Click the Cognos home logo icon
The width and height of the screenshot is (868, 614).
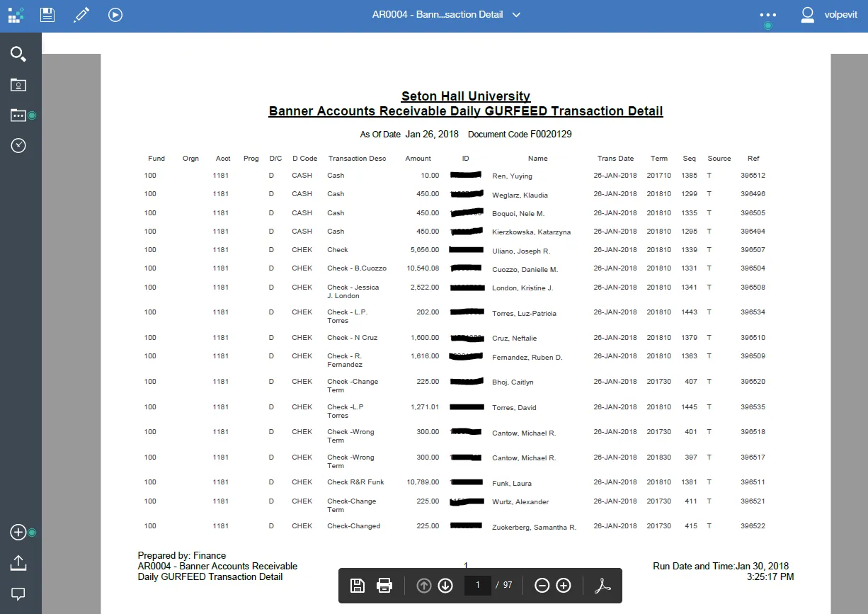pos(16,14)
